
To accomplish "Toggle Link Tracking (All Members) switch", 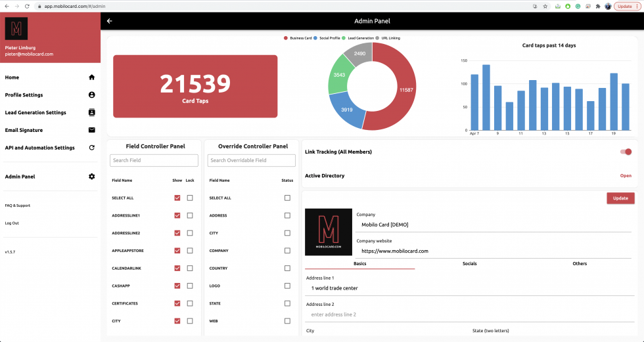I will coord(626,152).
